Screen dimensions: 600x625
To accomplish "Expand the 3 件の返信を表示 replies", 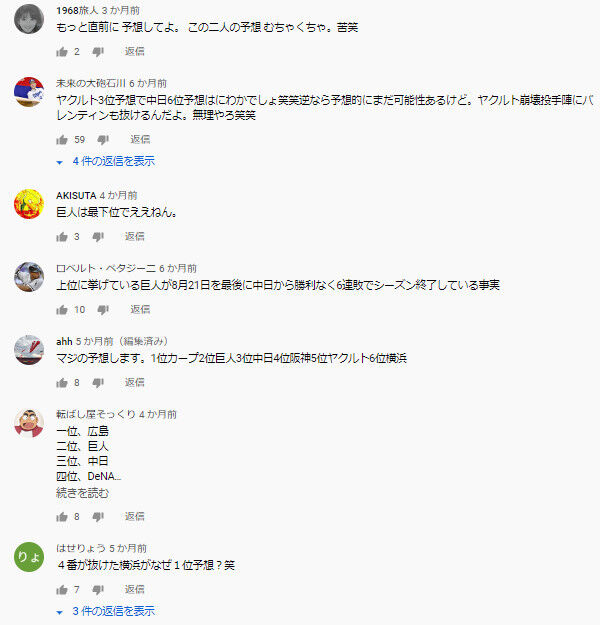I will [x=106, y=611].
